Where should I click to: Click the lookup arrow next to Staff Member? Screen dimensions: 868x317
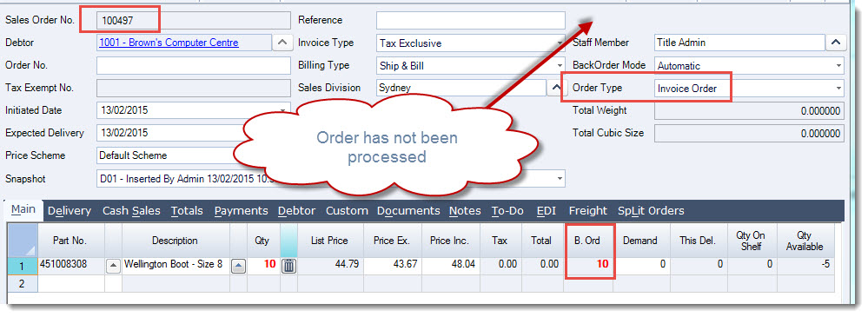point(836,42)
